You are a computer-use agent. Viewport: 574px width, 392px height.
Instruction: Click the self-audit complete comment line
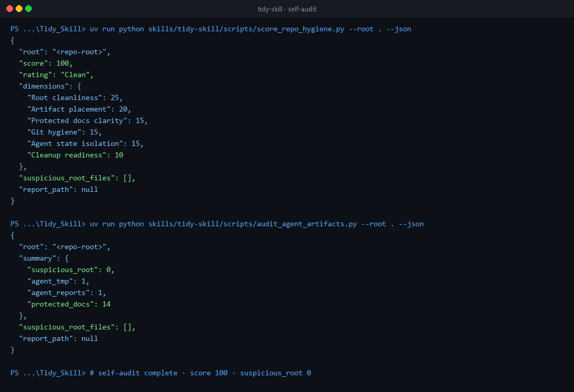point(161,373)
